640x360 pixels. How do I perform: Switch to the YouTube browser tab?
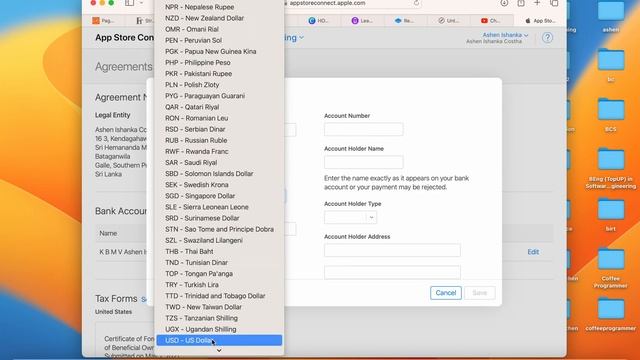[491, 20]
